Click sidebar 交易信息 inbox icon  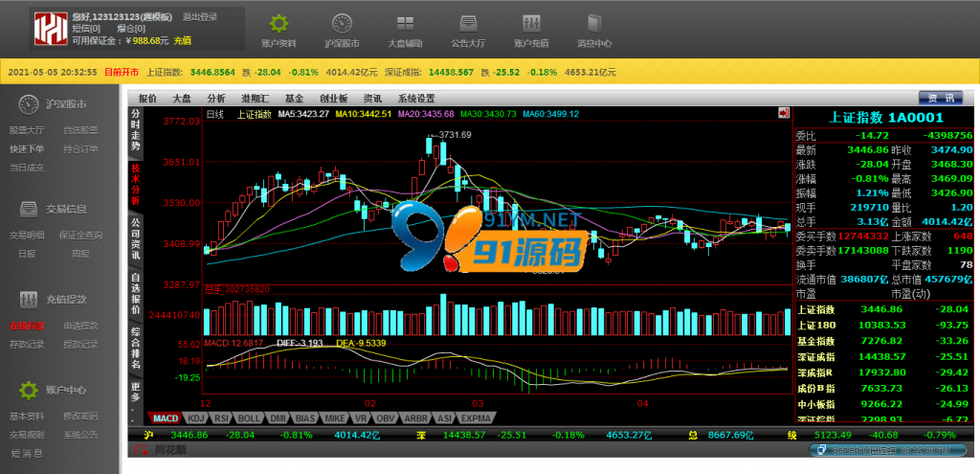tap(29, 208)
